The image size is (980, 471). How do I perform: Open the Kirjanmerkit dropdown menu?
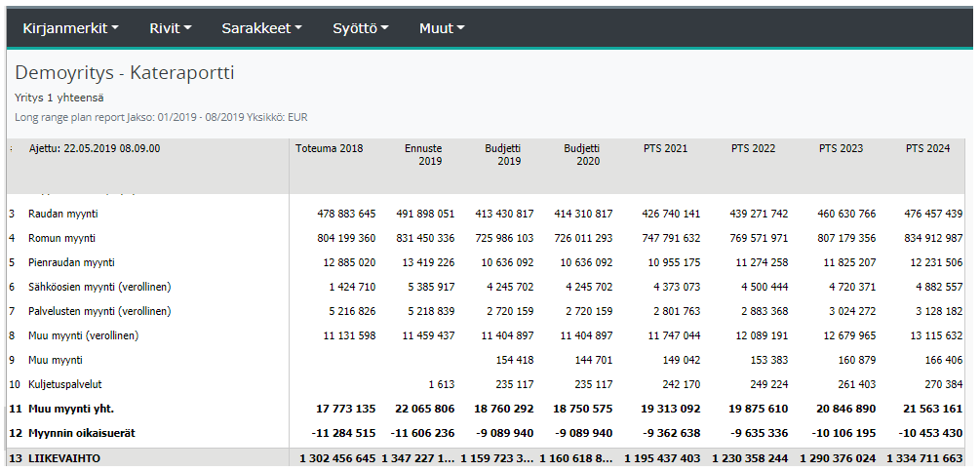coord(70,28)
